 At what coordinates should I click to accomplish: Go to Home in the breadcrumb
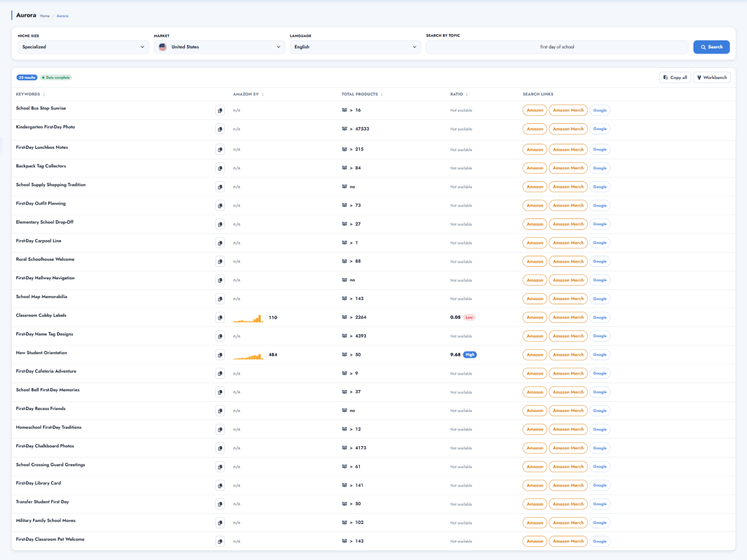click(45, 16)
